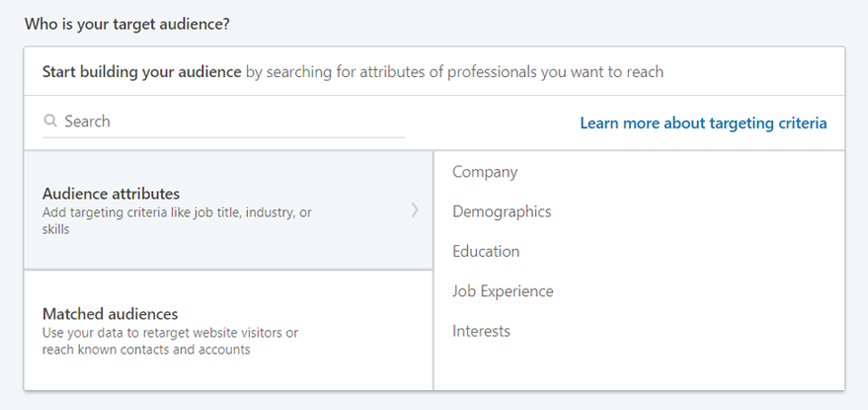Click the 'Add targeting criteria like job title' description
The width and height of the screenshot is (868, 410).
176,213
